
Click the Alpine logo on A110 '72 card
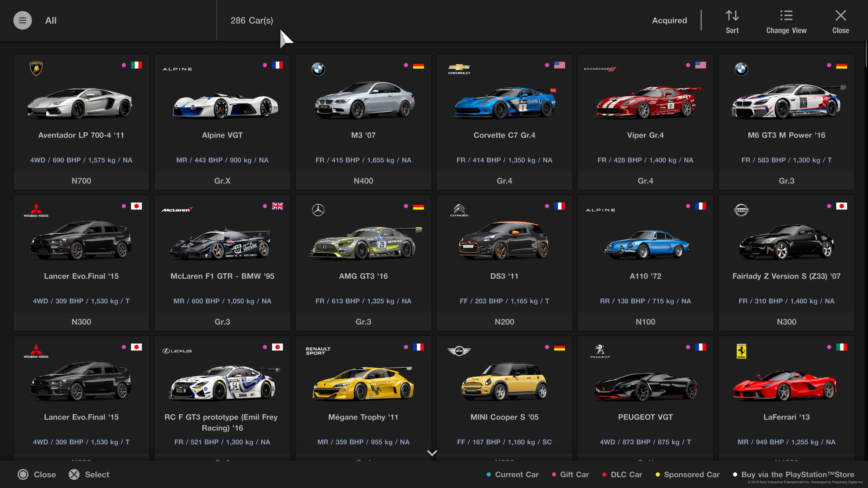600,210
